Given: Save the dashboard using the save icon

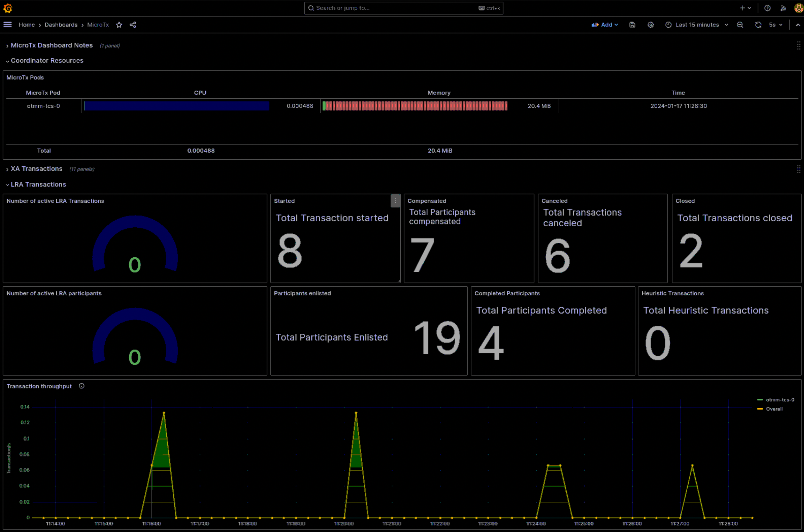Looking at the screenshot, I should [x=632, y=25].
